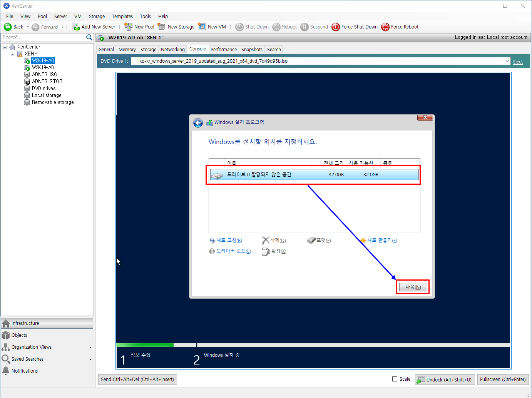
Task: Click the search magnifier icon
Action: pos(89,37)
